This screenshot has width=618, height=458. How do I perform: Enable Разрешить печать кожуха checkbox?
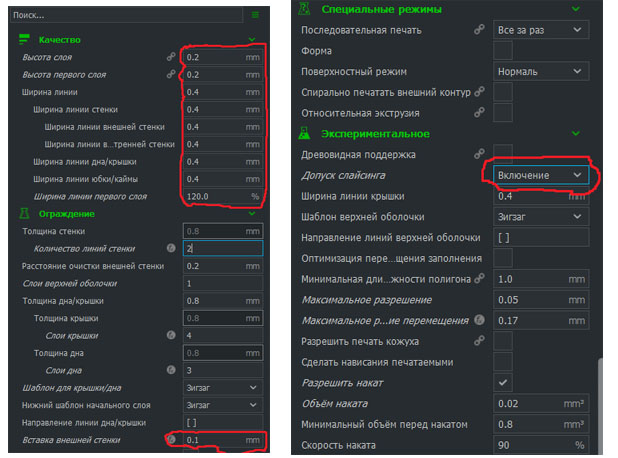tap(503, 341)
